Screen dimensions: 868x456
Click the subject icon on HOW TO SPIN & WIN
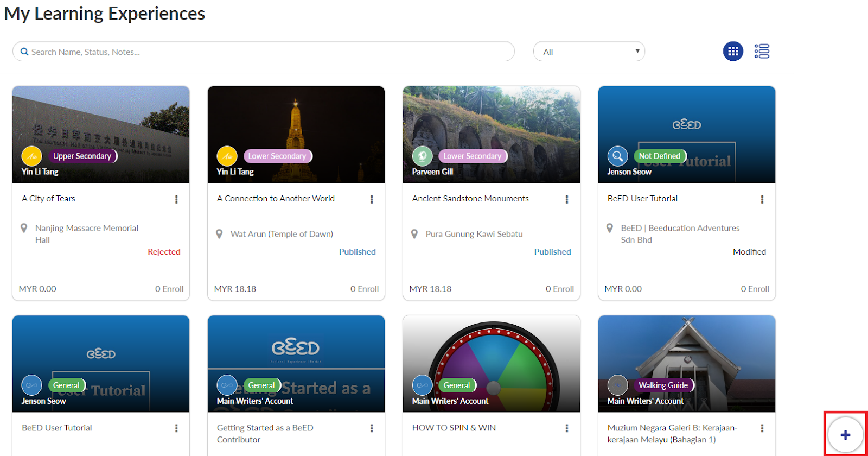tap(422, 385)
